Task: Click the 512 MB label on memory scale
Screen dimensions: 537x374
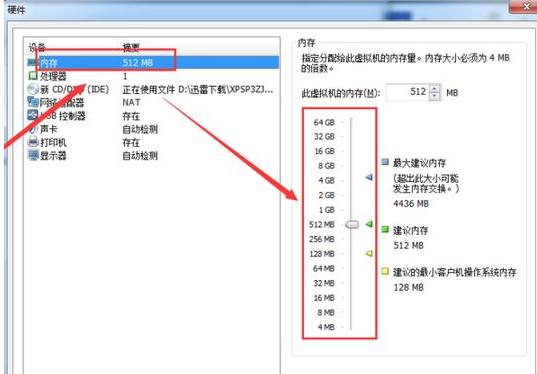Action: click(322, 225)
